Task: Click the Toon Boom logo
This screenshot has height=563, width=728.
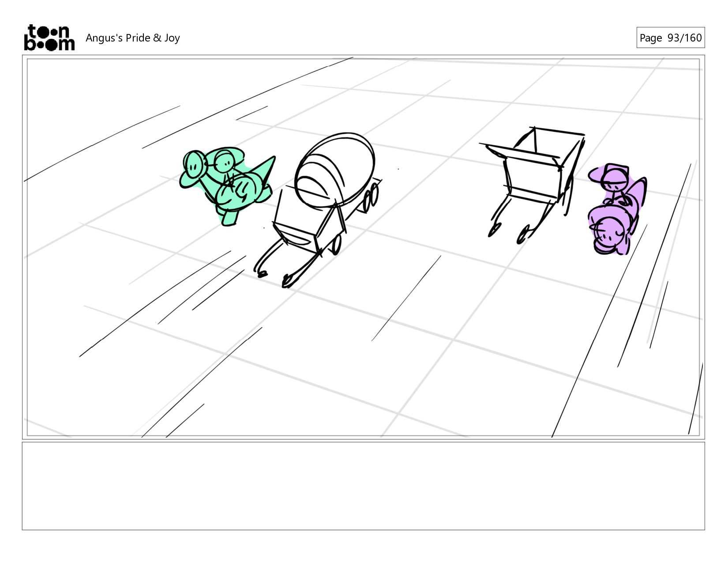Action: click(49, 38)
